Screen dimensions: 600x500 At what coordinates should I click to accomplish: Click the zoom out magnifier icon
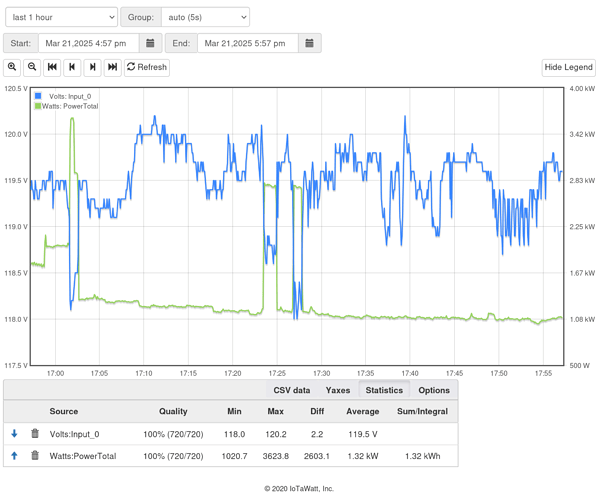tap(32, 67)
